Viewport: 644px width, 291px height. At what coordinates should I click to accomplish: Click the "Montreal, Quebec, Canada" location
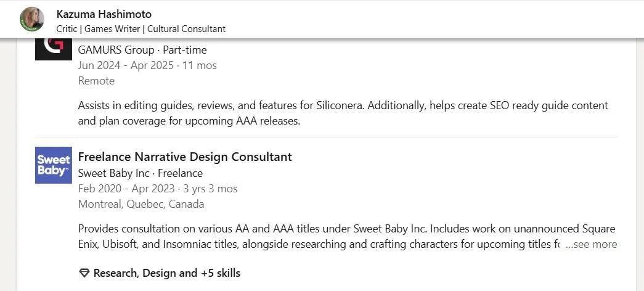click(141, 204)
